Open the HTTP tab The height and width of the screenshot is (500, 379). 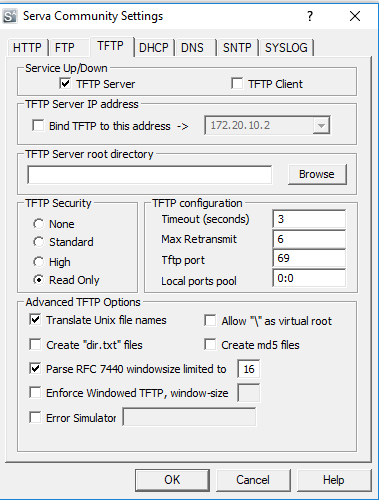coord(27,48)
